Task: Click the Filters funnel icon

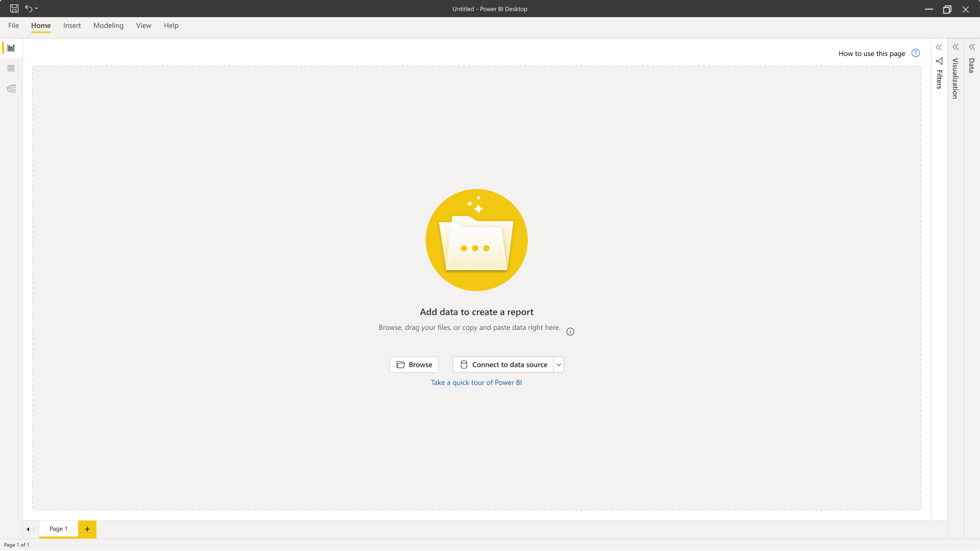Action: tap(939, 61)
